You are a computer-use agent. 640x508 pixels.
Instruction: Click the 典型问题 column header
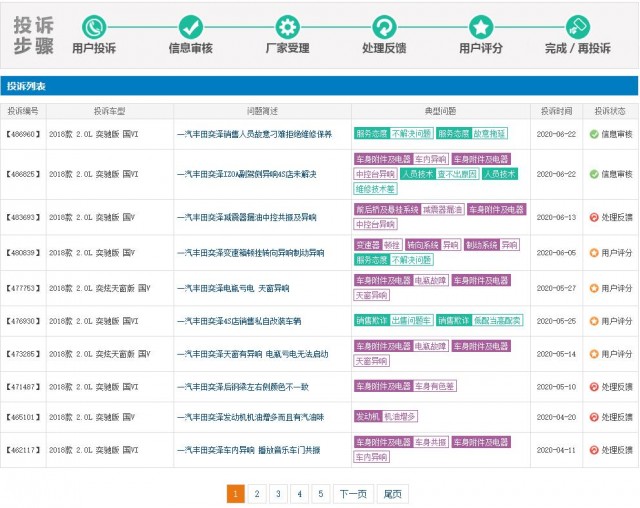point(440,111)
